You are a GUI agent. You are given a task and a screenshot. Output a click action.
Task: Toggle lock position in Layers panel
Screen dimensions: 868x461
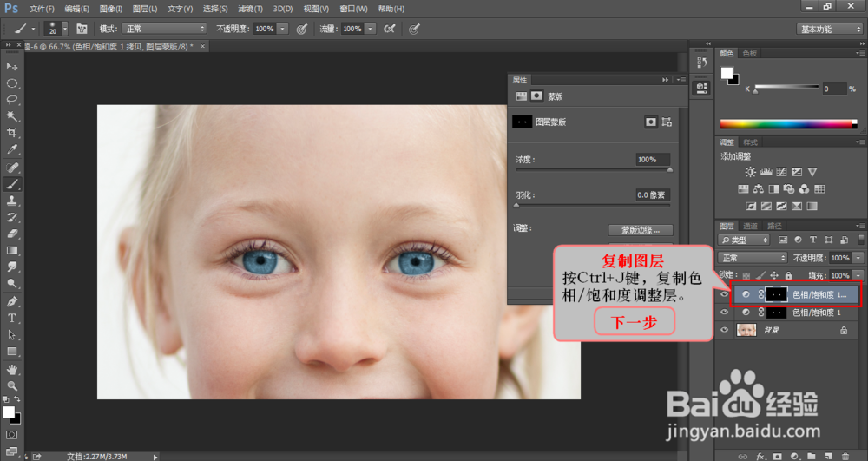(x=774, y=275)
